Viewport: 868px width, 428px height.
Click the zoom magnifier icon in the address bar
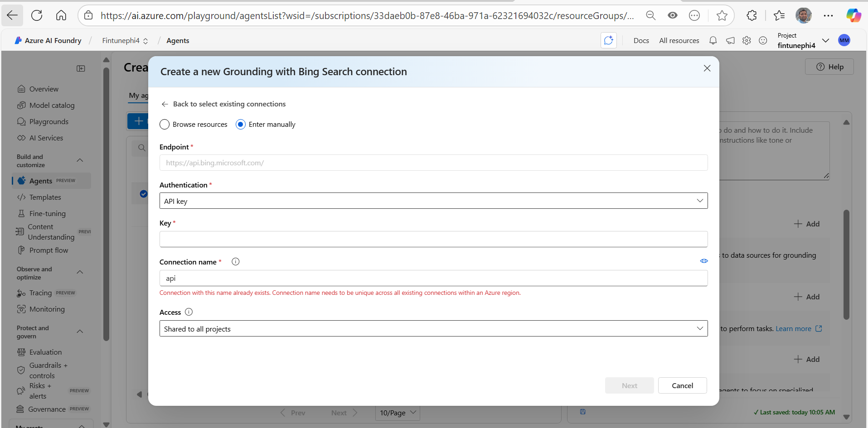(x=651, y=15)
